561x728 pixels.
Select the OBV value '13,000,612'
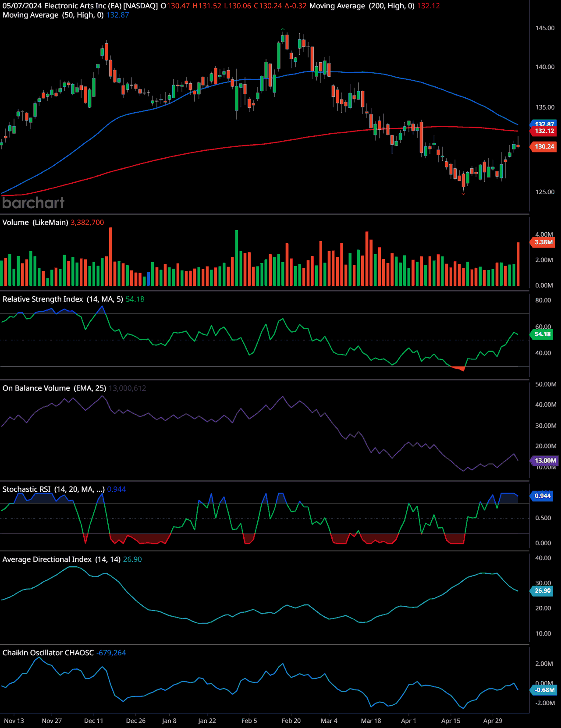point(128,388)
